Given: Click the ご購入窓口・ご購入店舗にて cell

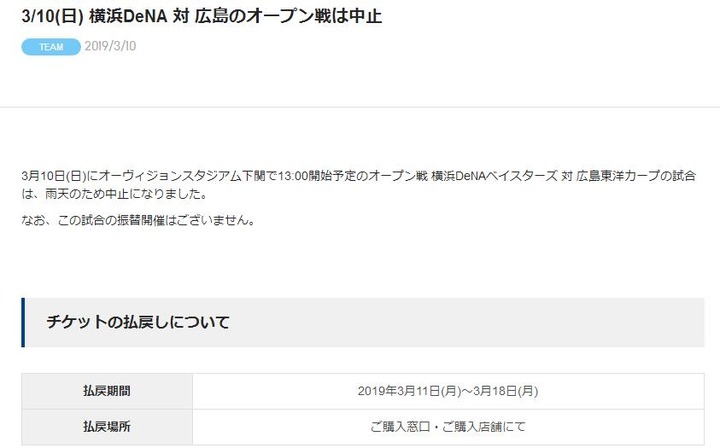Looking at the screenshot, I should [x=448, y=427].
